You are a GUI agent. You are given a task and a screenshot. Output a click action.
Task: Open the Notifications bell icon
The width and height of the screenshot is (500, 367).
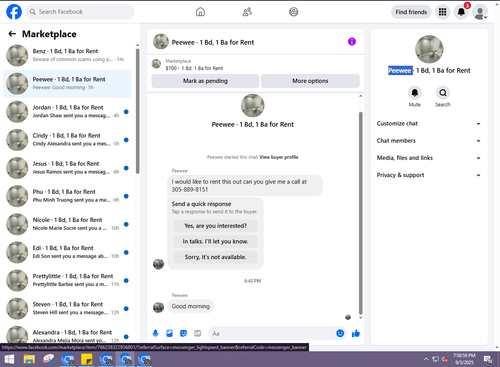point(461,12)
